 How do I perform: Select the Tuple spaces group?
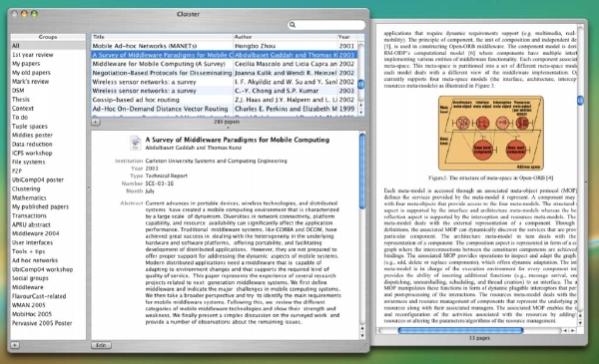(x=48, y=127)
